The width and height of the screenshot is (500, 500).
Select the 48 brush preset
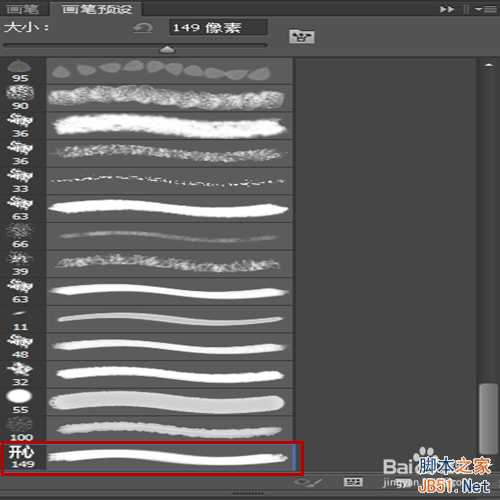[147, 347]
